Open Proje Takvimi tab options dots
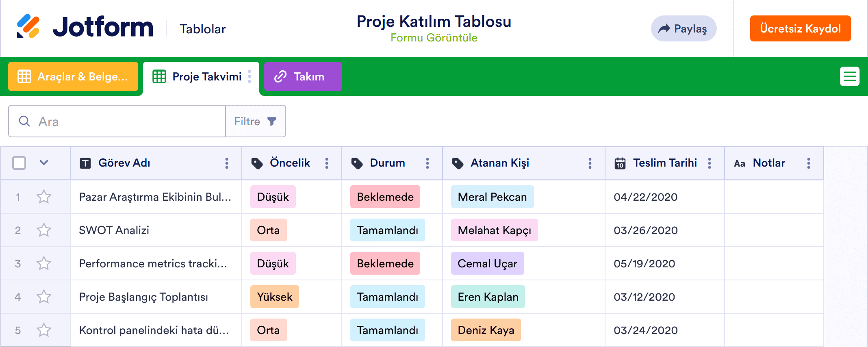The height and width of the screenshot is (347, 868). point(250,76)
